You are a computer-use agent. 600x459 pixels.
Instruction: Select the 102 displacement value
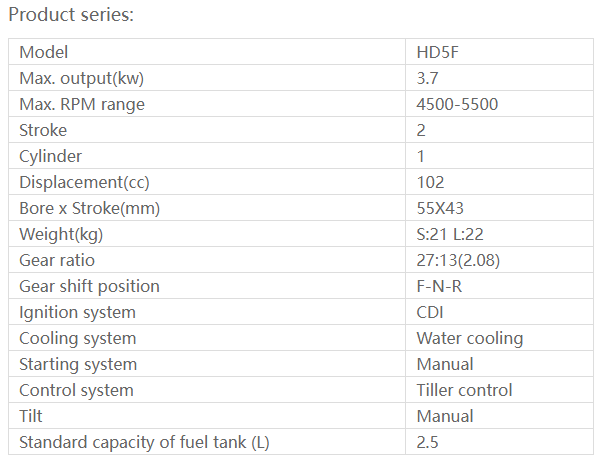point(431,183)
